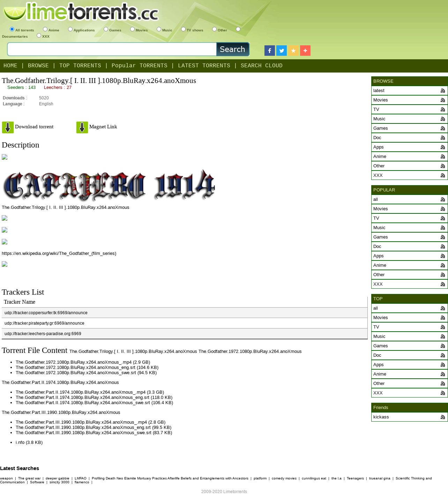Open SEARCH CLOUD in the navigation bar
Screen dimensions: 448x499
(x=262, y=66)
